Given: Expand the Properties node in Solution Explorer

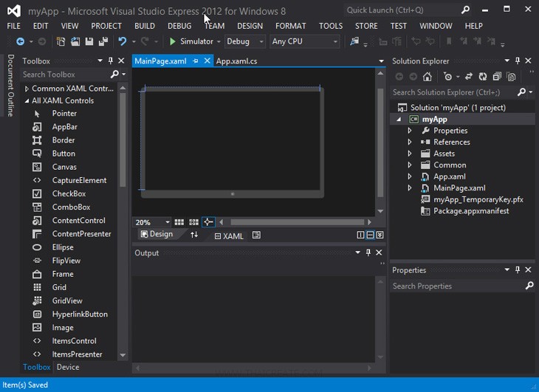Looking at the screenshot, I should 410,131.
